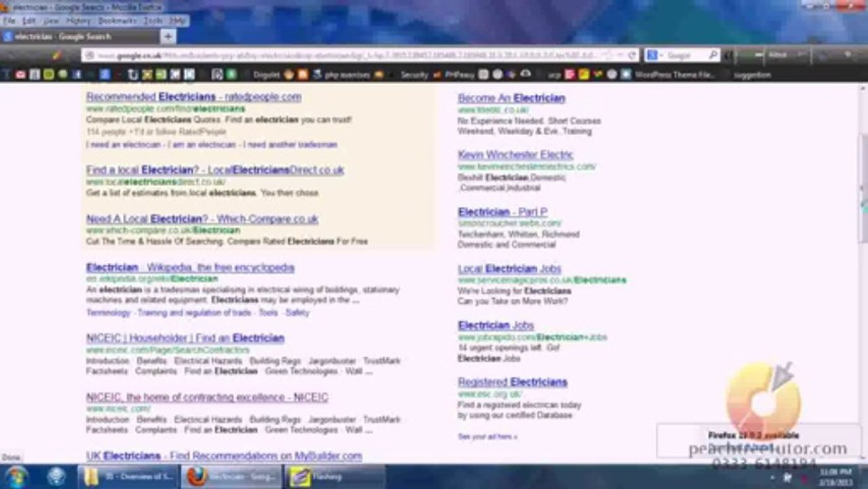Screen dimensions: 868x489
Task: Open the WordPress Theme File bookmark
Action: pyautogui.click(x=668, y=75)
